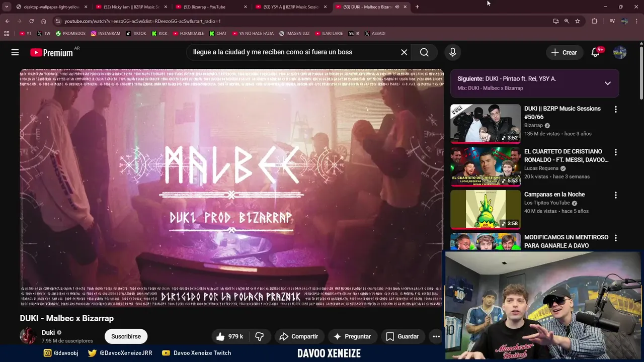This screenshot has height=362, width=644.
Task: Click the Malbec video player
Action: click(231, 188)
